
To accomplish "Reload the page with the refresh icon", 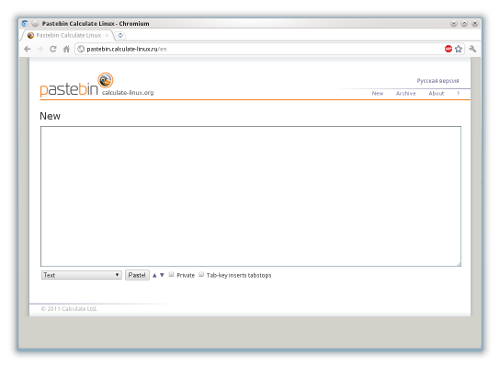I will click(53, 49).
